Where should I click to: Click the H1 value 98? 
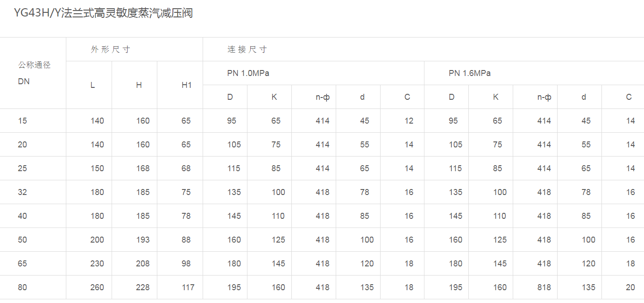186,264
